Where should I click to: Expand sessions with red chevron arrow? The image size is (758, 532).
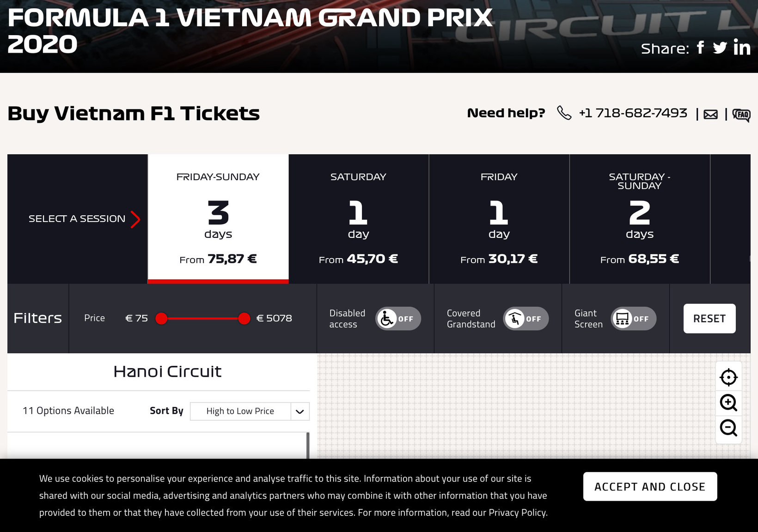click(135, 219)
